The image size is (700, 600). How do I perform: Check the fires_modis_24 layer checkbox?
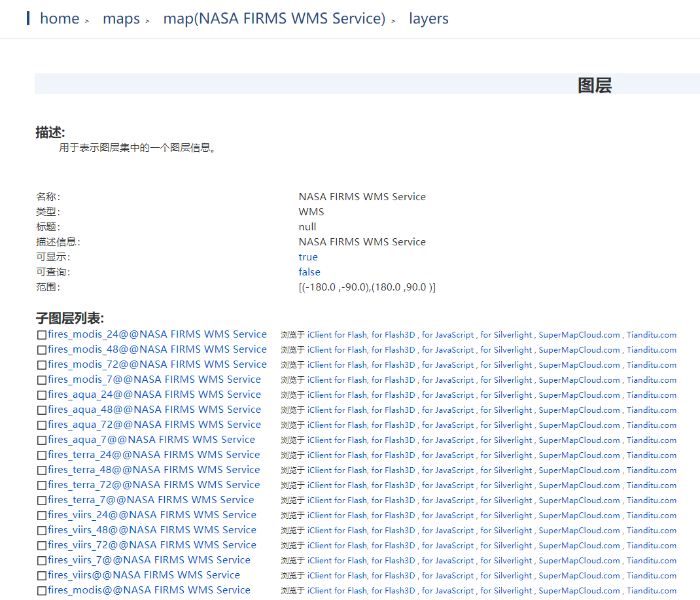42,335
